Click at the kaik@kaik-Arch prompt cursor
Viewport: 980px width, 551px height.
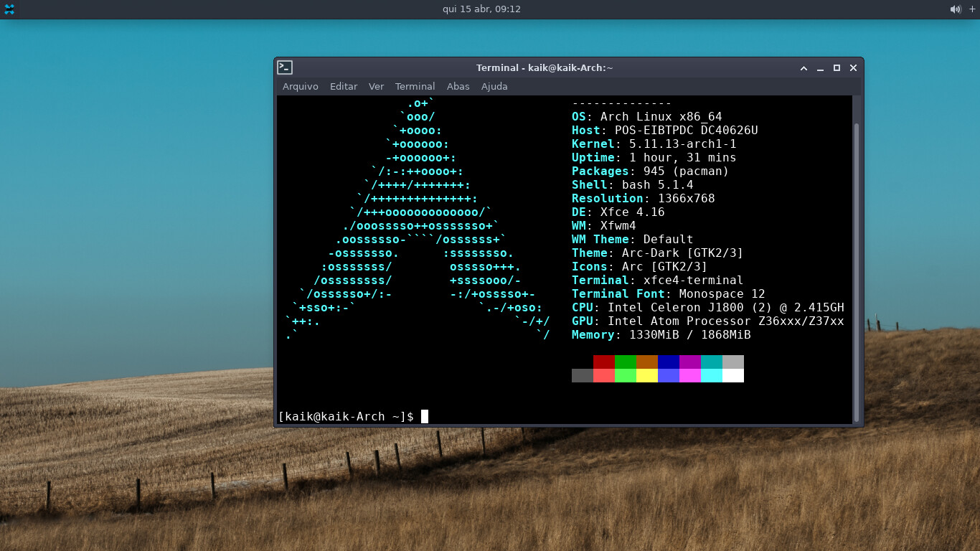coord(425,417)
